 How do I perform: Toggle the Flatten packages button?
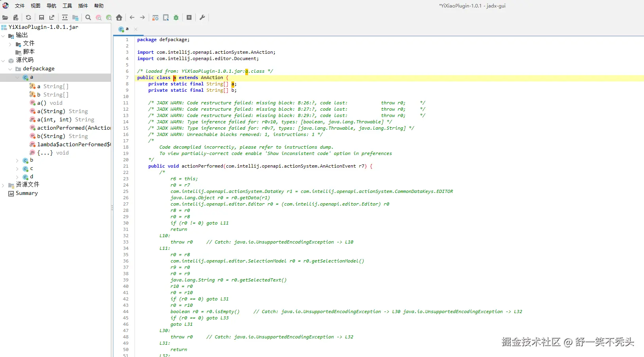coord(75,17)
